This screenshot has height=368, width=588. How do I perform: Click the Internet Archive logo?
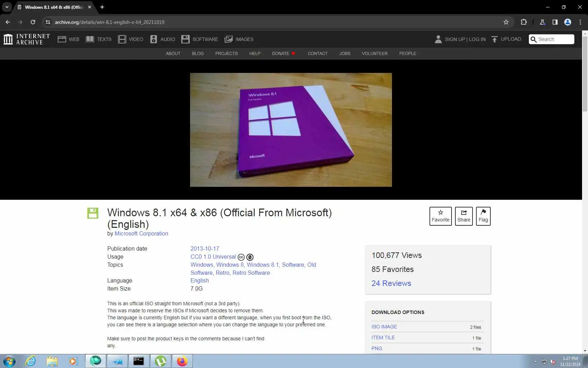point(27,39)
